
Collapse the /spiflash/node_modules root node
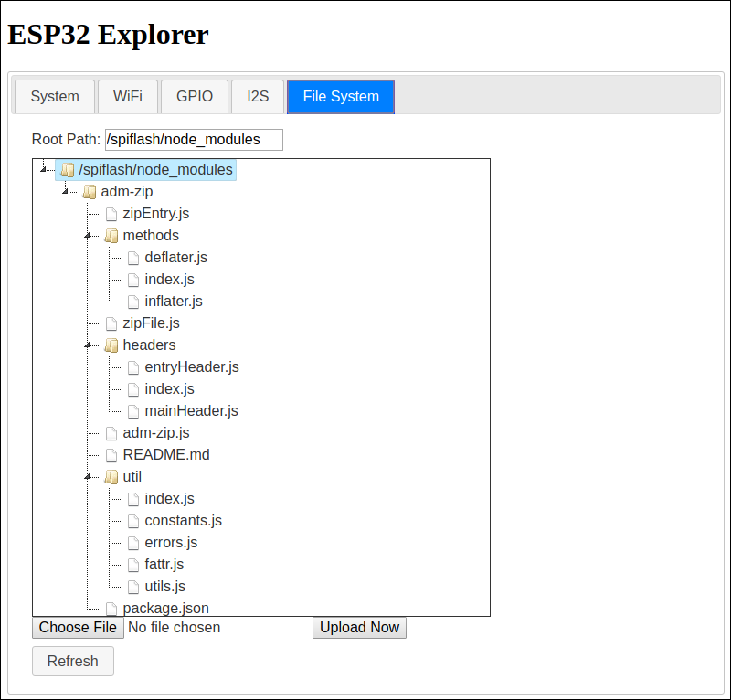pos(43,170)
